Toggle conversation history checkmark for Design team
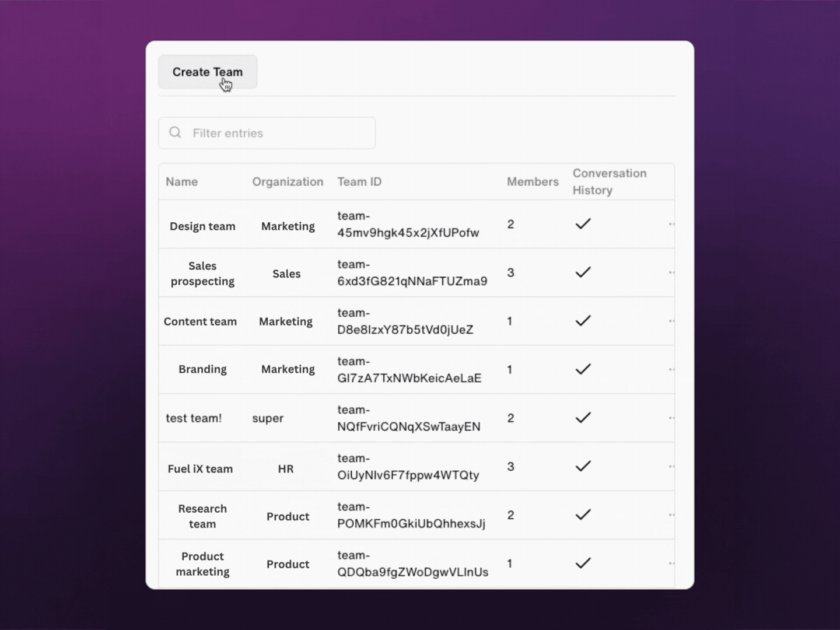The height and width of the screenshot is (630, 840). (583, 224)
